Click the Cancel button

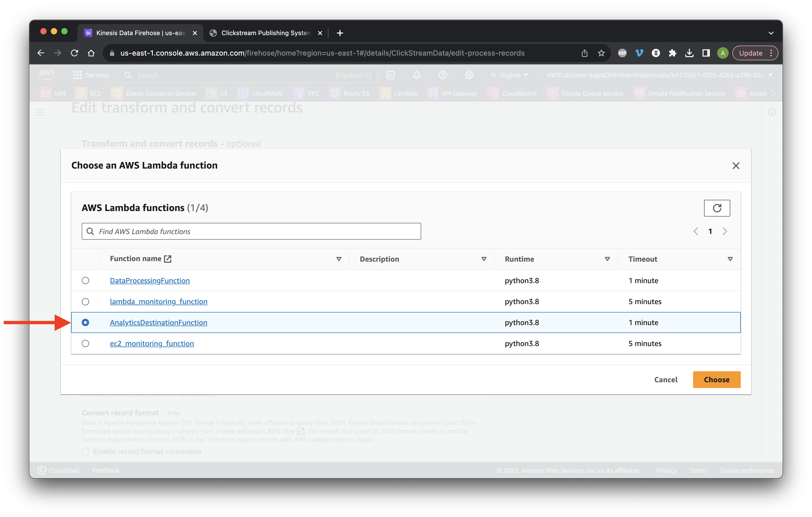tap(666, 380)
